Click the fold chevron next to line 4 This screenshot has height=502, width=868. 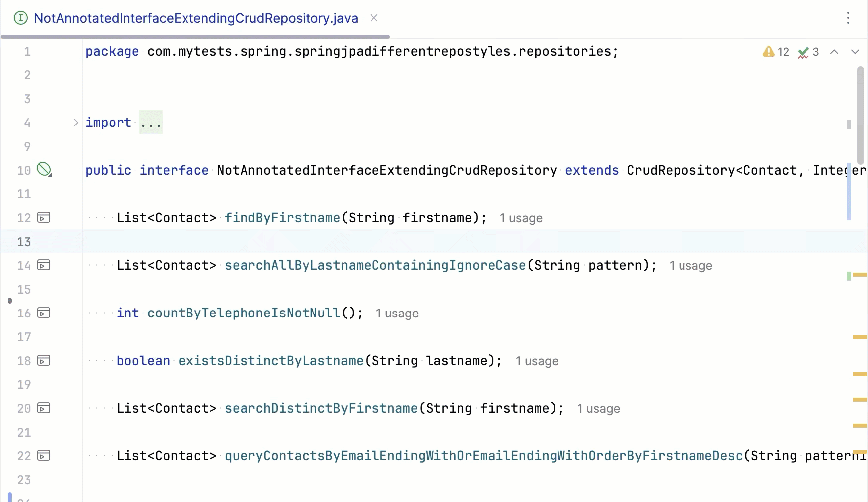point(75,123)
